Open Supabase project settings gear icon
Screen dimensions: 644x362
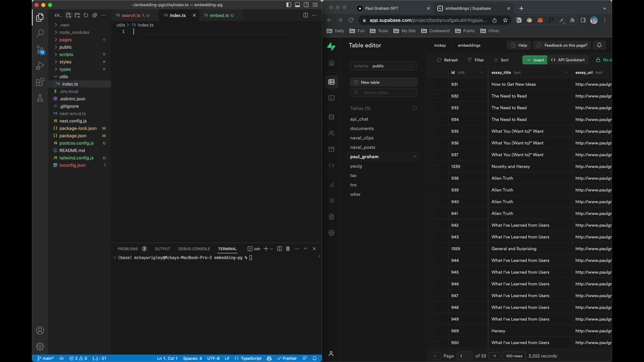click(331, 233)
